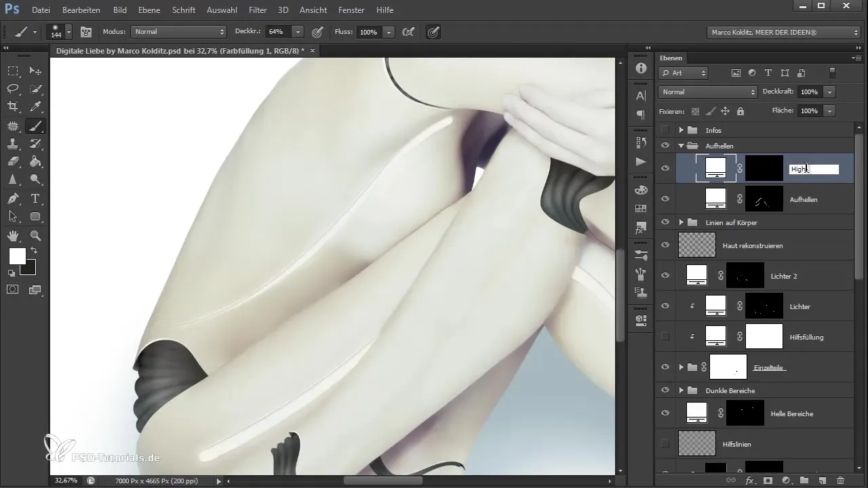Select the Move tool
The image size is (868, 488).
tap(36, 71)
